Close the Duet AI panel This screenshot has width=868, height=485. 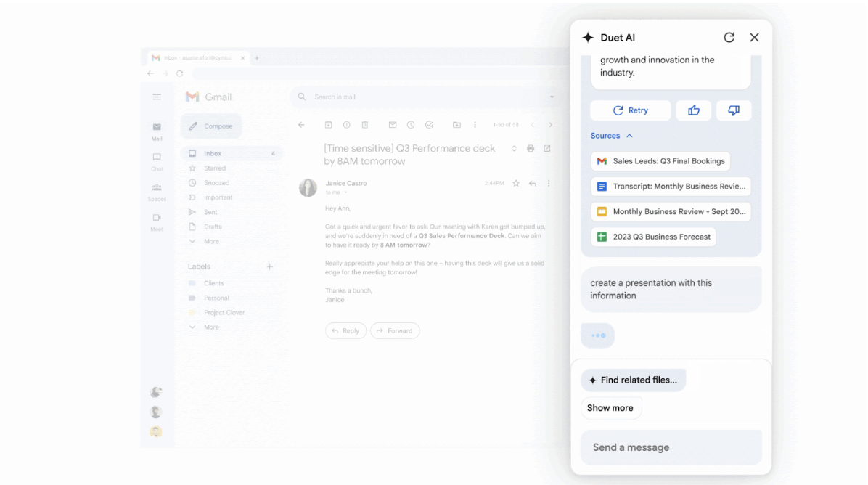click(754, 37)
